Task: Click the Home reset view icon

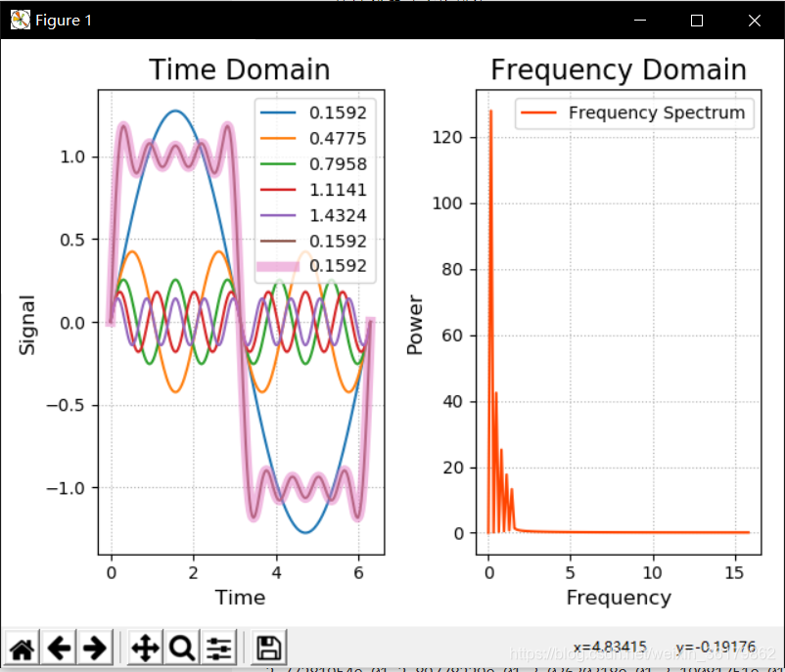Action: (x=23, y=648)
